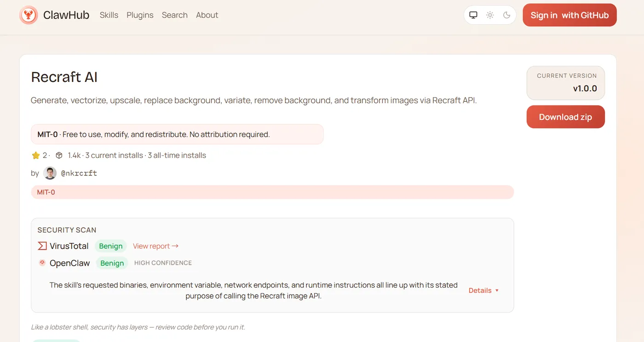
Task: Open the @nkrcrft author profile
Action: pos(79,173)
